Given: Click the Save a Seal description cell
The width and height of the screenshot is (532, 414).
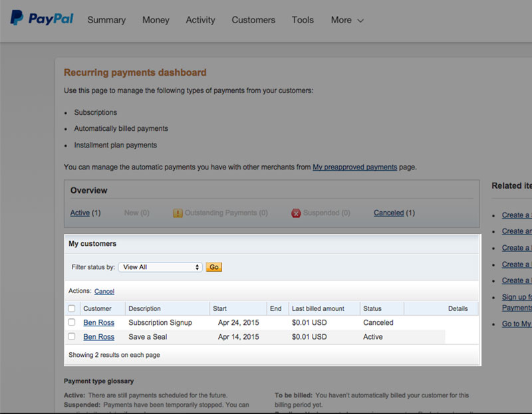Looking at the screenshot, I should 148,337.
